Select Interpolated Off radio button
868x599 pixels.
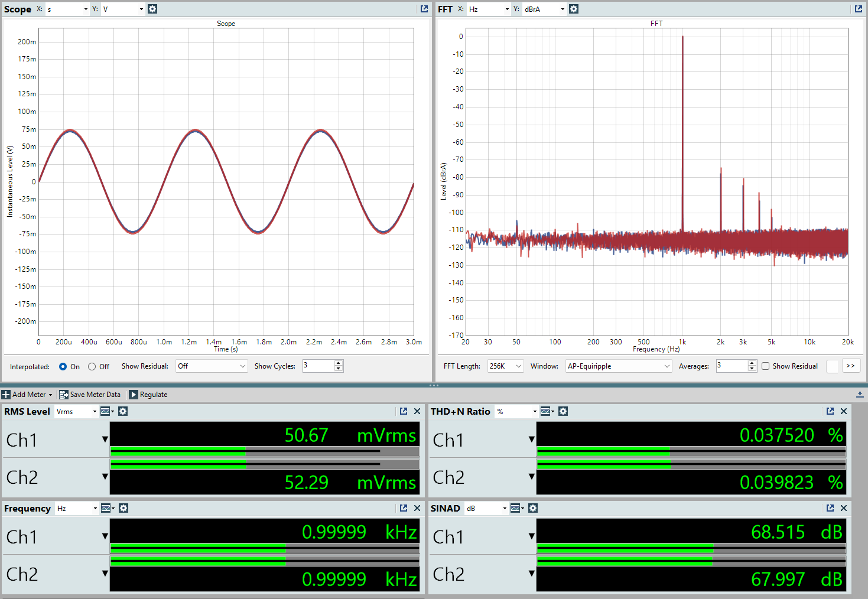(92, 366)
